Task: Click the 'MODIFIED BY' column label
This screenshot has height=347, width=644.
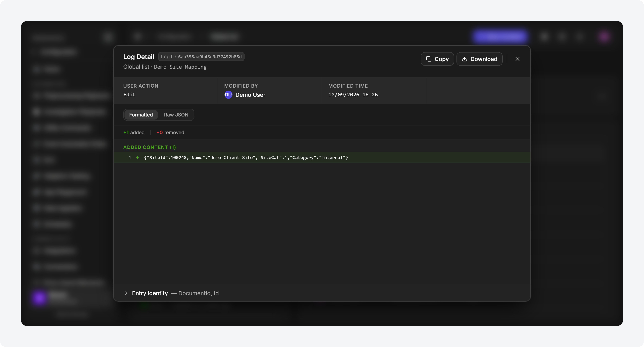Action: click(241, 86)
